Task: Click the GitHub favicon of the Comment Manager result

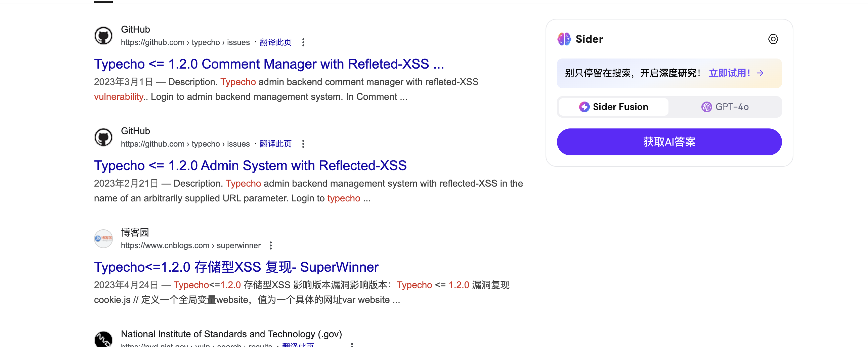Action: pyautogui.click(x=103, y=36)
